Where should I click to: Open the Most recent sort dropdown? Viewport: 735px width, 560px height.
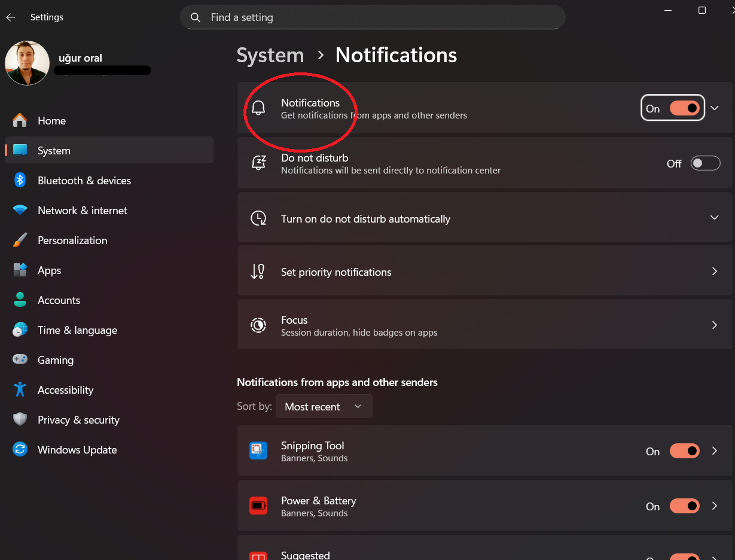(324, 406)
